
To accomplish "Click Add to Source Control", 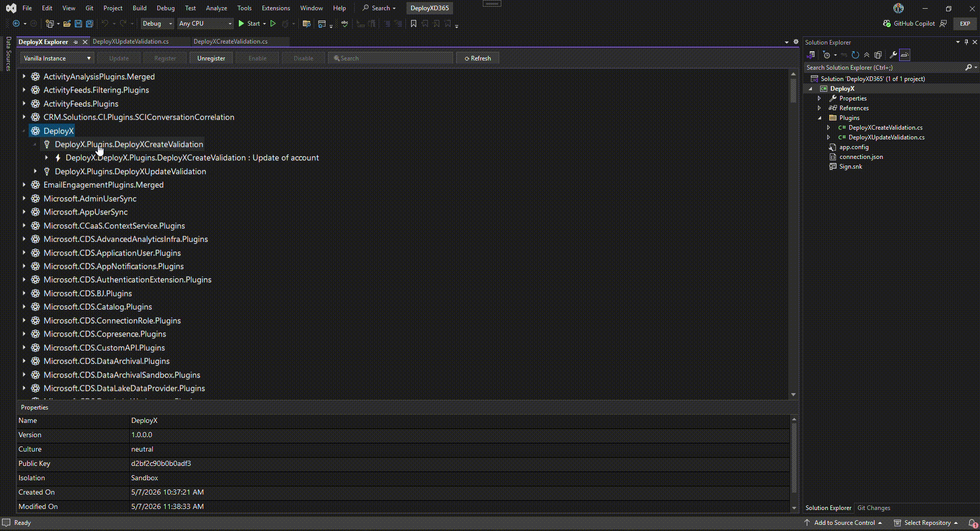I will [844, 523].
